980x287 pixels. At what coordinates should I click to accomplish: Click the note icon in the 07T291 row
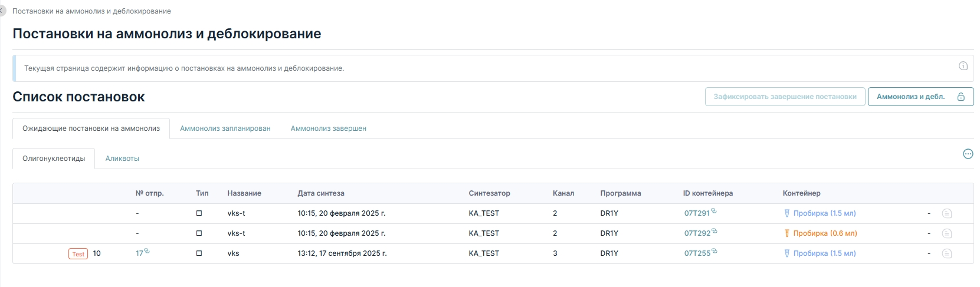[x=947, y=213]
